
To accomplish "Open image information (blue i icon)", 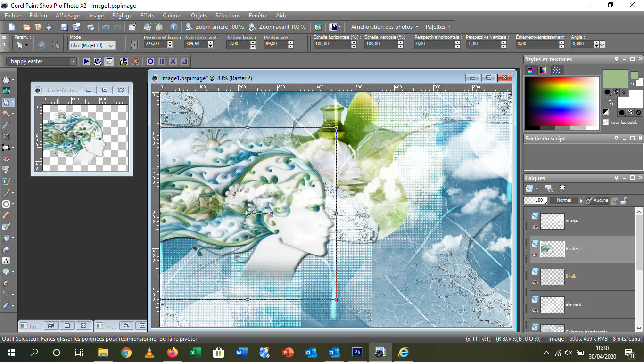I will tap(174, 27).
